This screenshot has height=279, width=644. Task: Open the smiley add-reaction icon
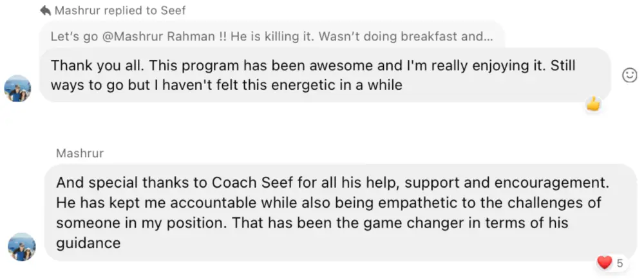[629, 75]
